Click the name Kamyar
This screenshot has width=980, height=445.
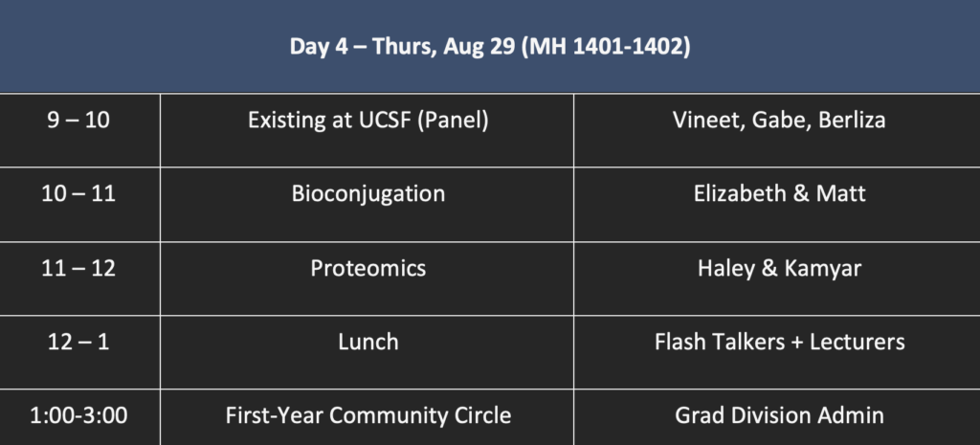coord(822,269)
